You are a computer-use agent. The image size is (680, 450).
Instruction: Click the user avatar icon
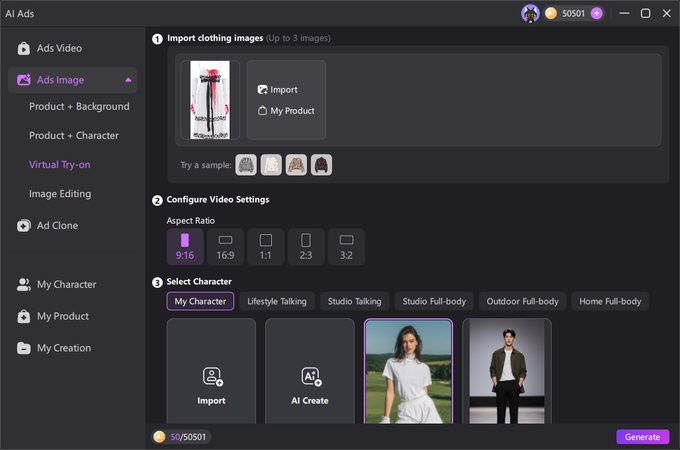[530, 13]
